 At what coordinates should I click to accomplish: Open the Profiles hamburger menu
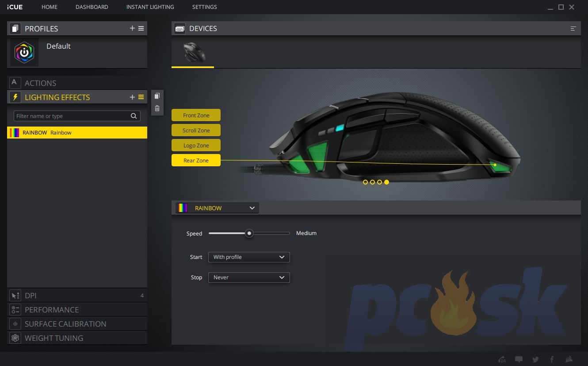(x=141, y=28)
